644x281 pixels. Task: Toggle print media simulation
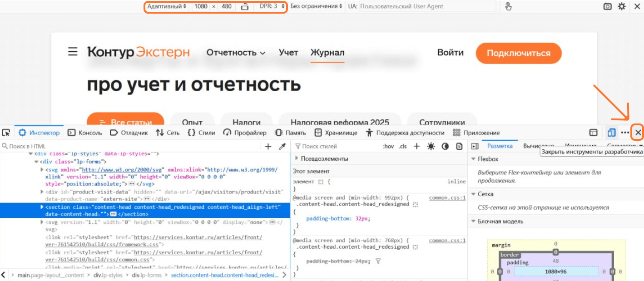[459, 146]
